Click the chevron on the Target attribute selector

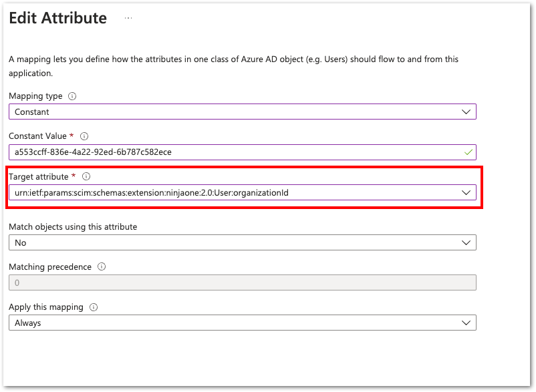pos(466,192)
